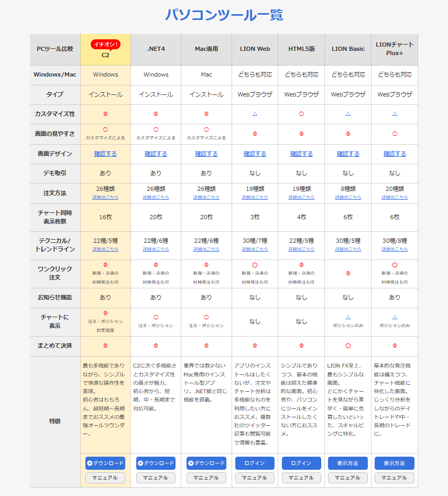The height and width of the screenshot is (496, 448).
Task: Open 表示方法 for LION Basic
Action: 348,463
